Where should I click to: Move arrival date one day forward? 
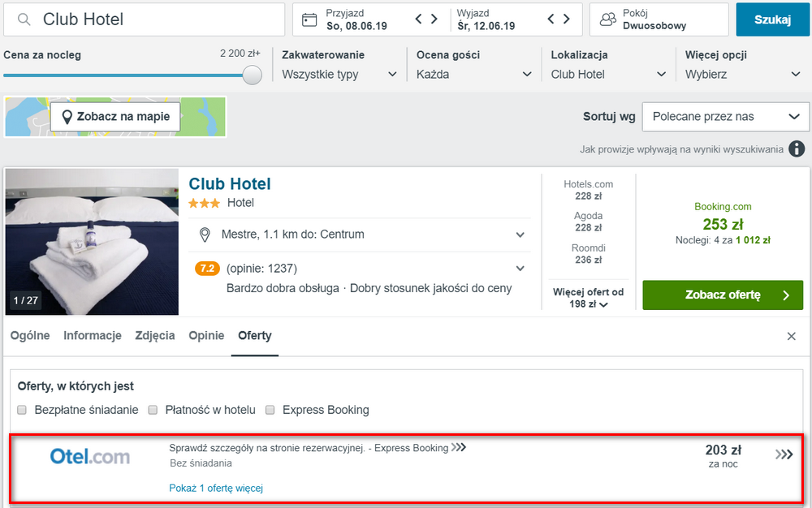coord(434,19)
